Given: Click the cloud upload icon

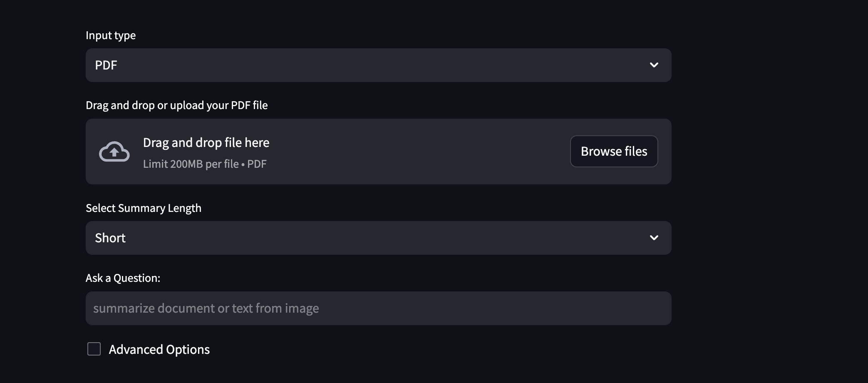Looking at the screenshot, I should click(114, 152).
